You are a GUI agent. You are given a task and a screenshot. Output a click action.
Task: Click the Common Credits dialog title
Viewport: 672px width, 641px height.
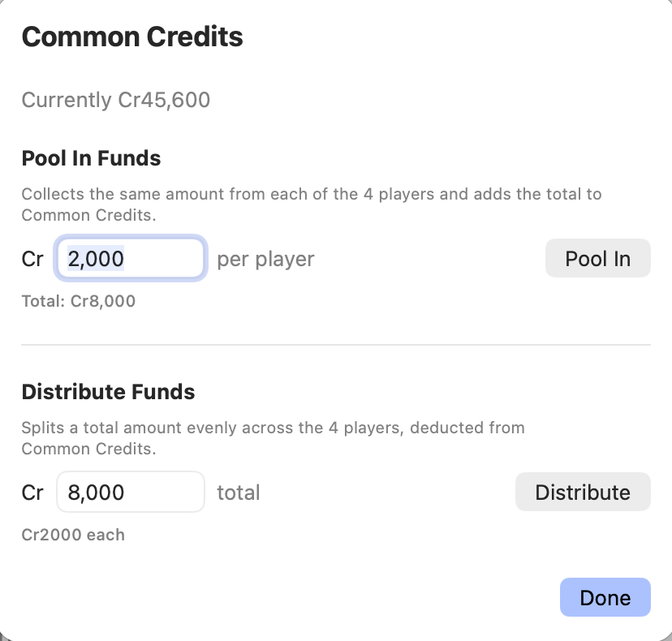pyautogui.click(x=132, y=37)
